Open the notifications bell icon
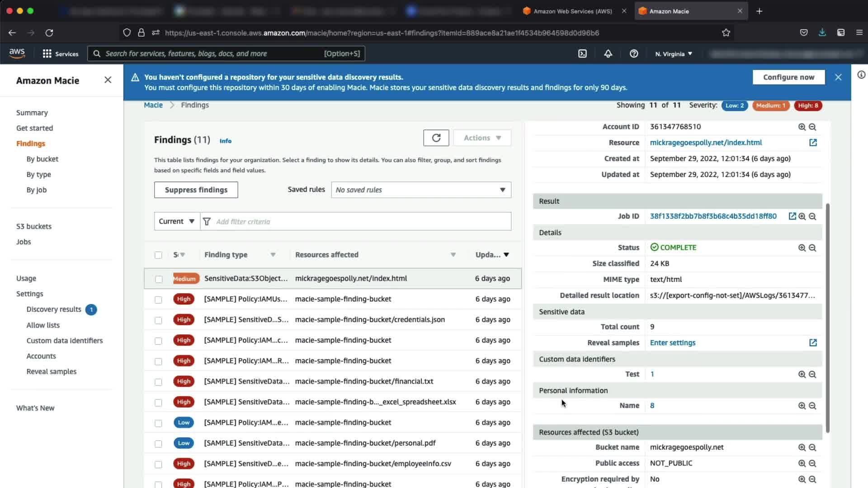The image size is (868, 488). pos(608,54)
